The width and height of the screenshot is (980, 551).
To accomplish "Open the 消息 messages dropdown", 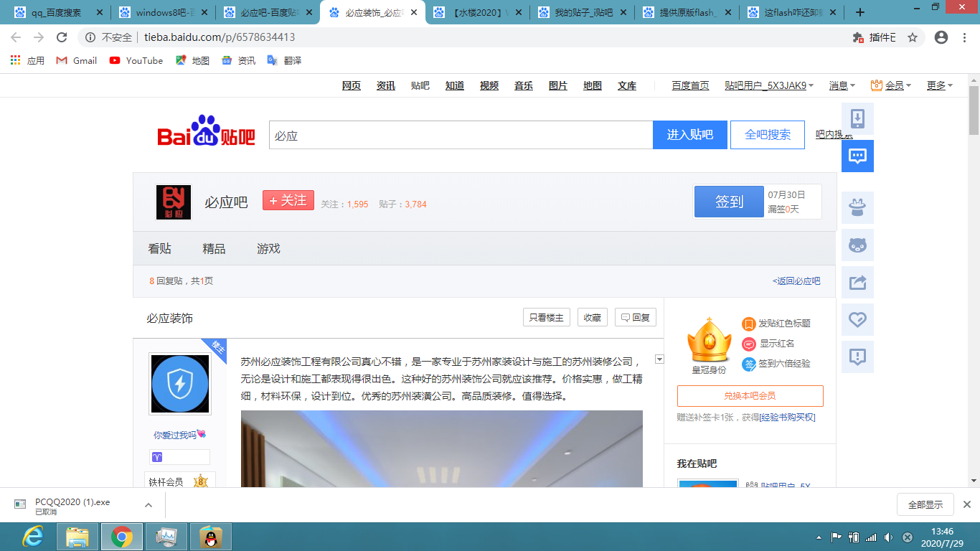I will [842, 85].
